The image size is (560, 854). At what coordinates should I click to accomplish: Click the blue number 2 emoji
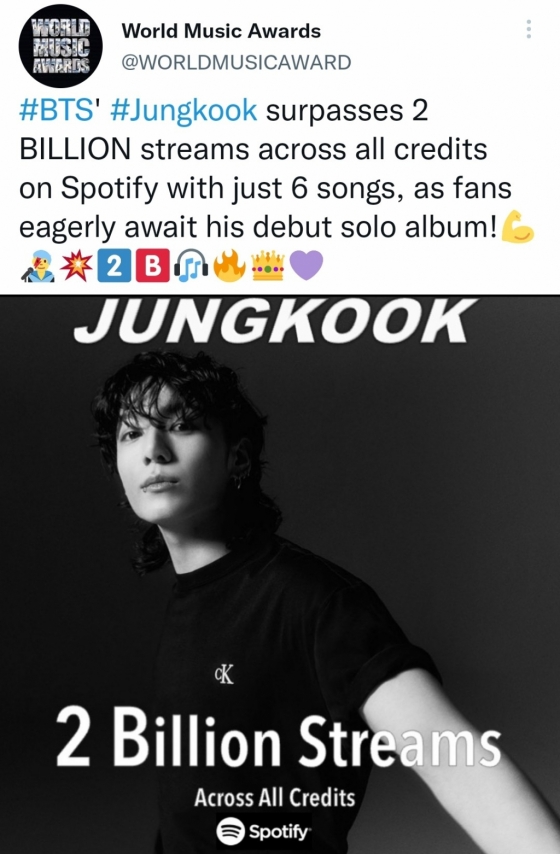coord(114,266)
